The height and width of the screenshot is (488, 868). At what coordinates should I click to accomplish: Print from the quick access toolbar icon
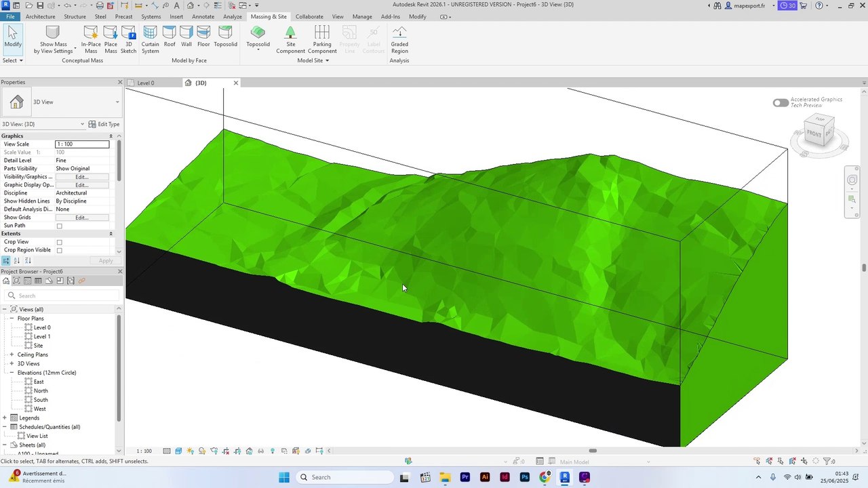(x=100, y=5)
